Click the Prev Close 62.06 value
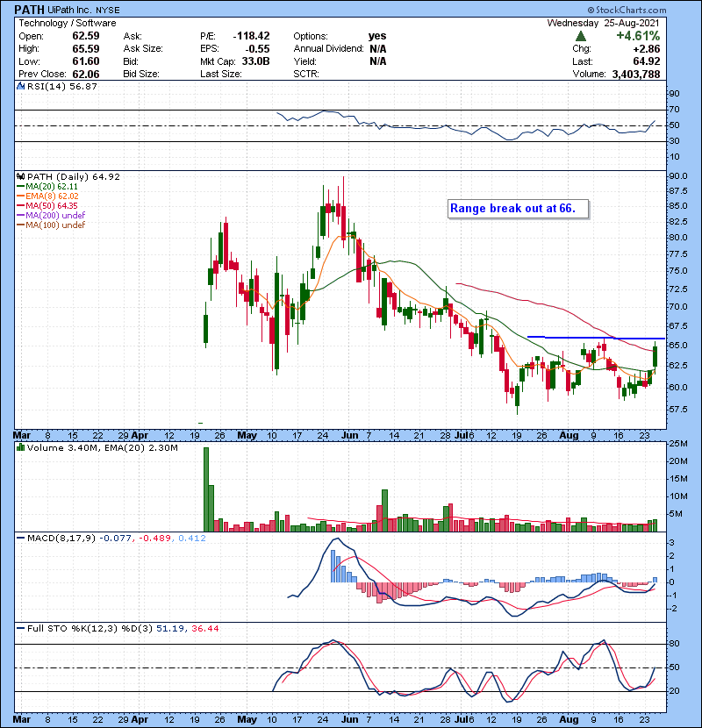Screen dimensions: 702x728 pyautogui.click(x=86, y=74)
